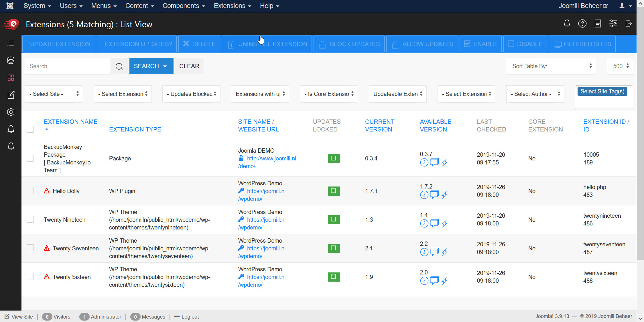Viewport: 644px width, 322px height.
Task: Open the red grid dashboard sidebar icon
Action: pos(11,78)
